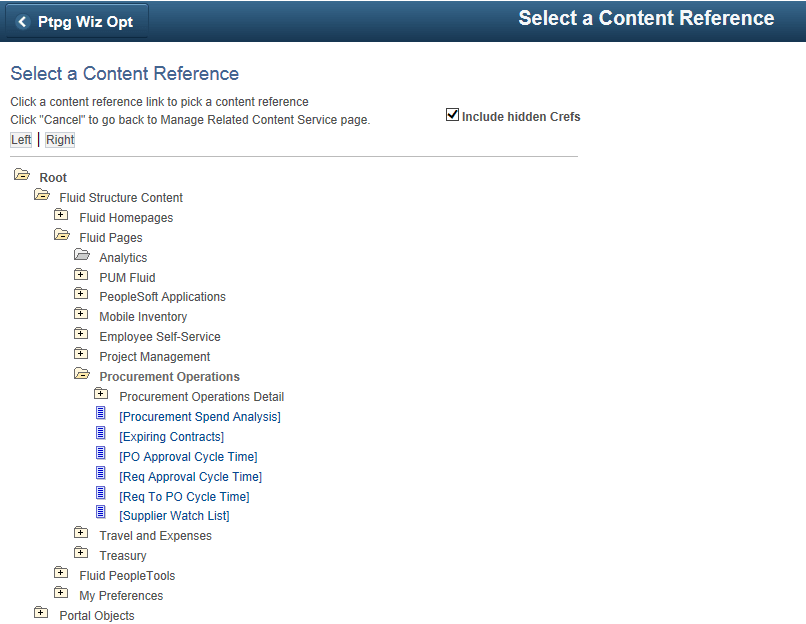This screenshot has height=624, width=806.
Task: Click the document icon beside [Expiring Contracts]
Action: (101, 436)
